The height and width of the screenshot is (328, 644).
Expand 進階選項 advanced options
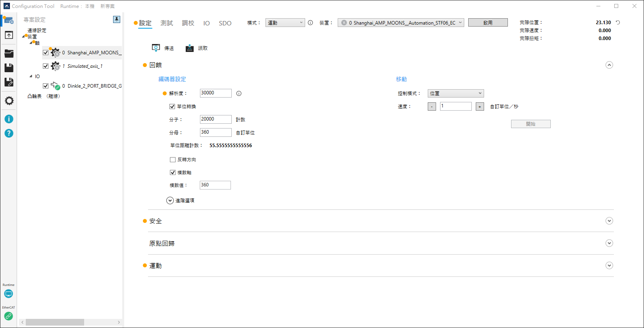tap(170, 201)
